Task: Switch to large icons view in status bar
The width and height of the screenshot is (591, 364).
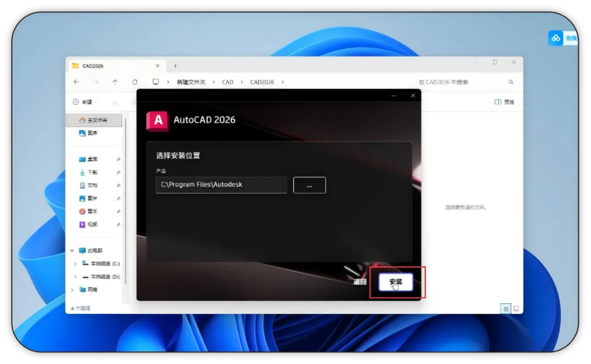Action: click(516, 309)
